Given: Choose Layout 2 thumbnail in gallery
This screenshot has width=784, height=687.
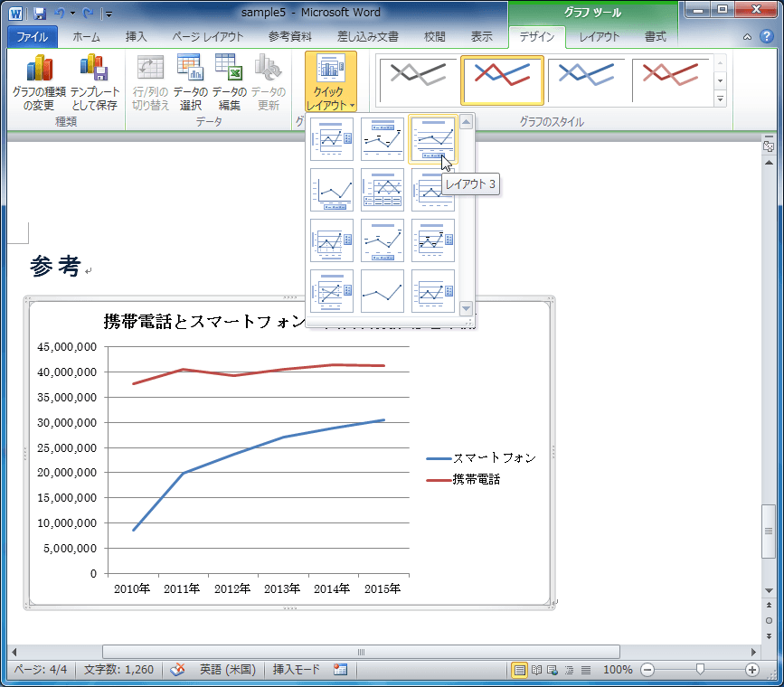Looking at the screenshot, I should [x=383, y=139].
